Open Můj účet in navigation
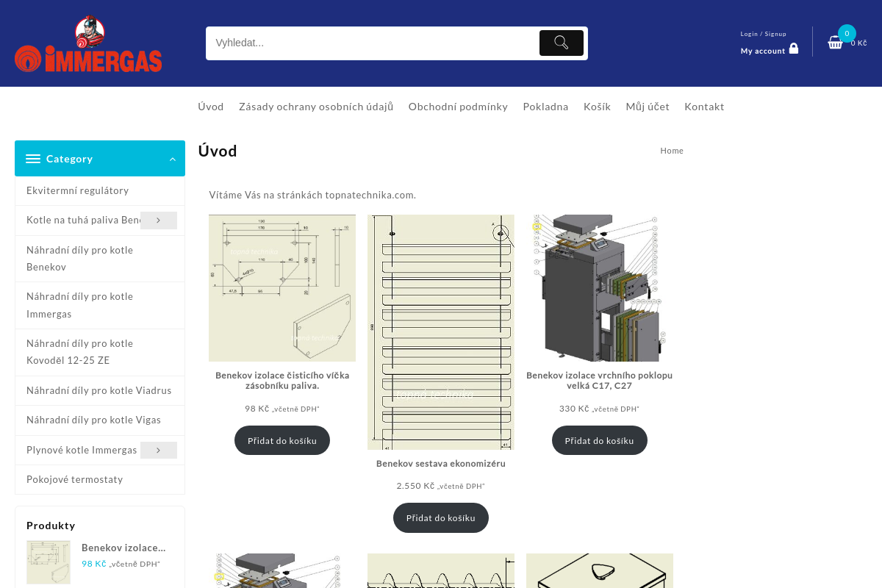 pos(648,107)
